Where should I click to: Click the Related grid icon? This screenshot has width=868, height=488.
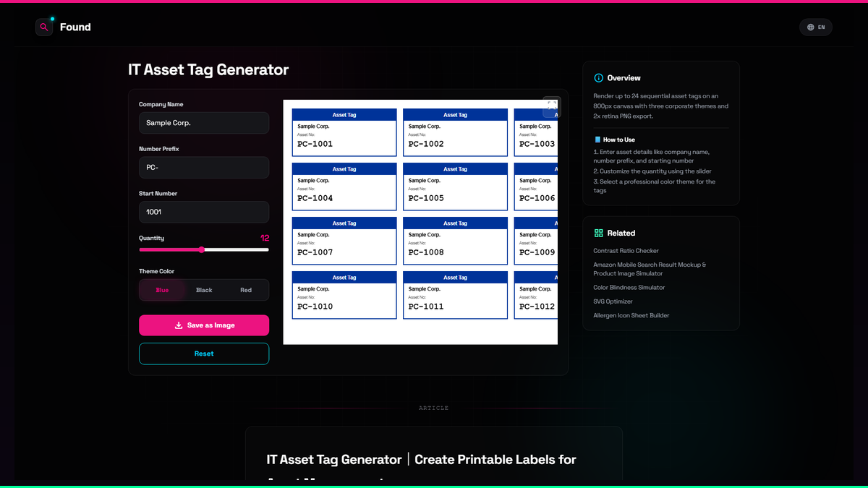(x=598, y=234)
